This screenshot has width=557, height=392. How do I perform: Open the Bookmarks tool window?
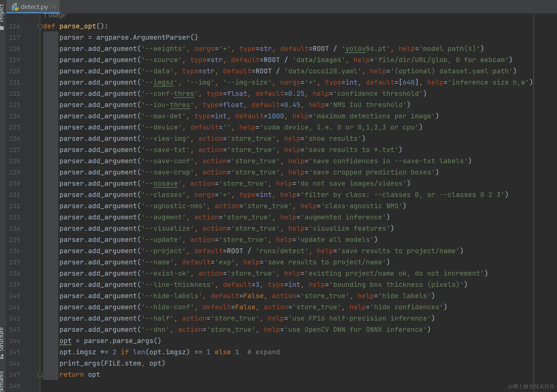point(2,382)
